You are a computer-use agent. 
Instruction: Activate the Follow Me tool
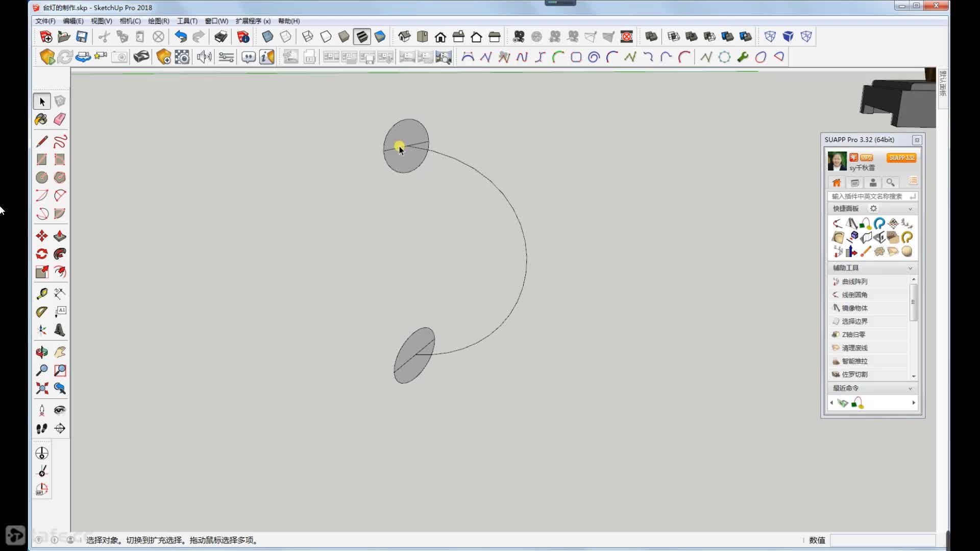click(60, 254)
